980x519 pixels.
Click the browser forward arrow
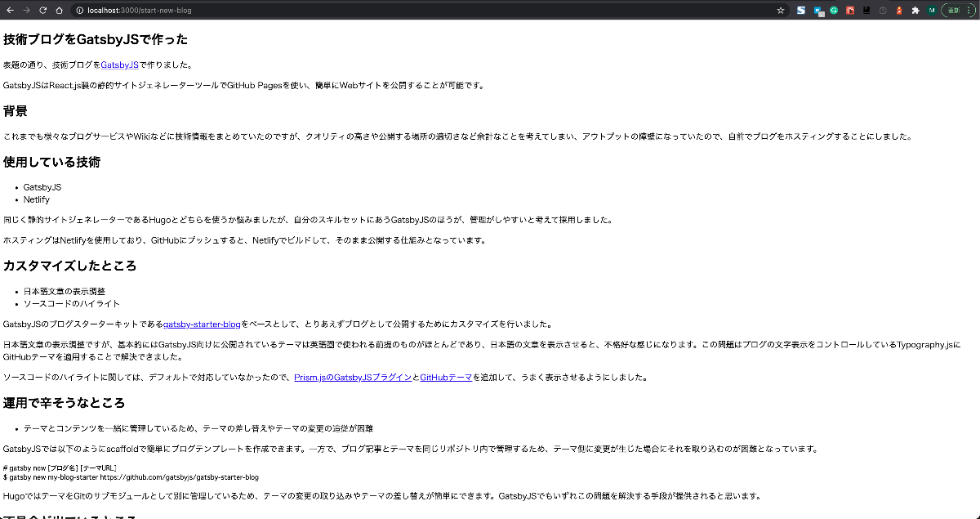tap(26, 11)
